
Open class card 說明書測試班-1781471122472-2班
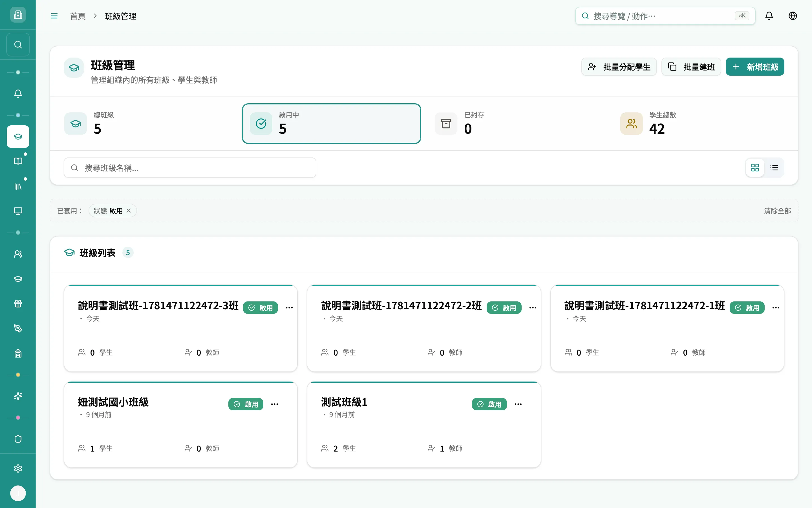(x=424, y=328)
